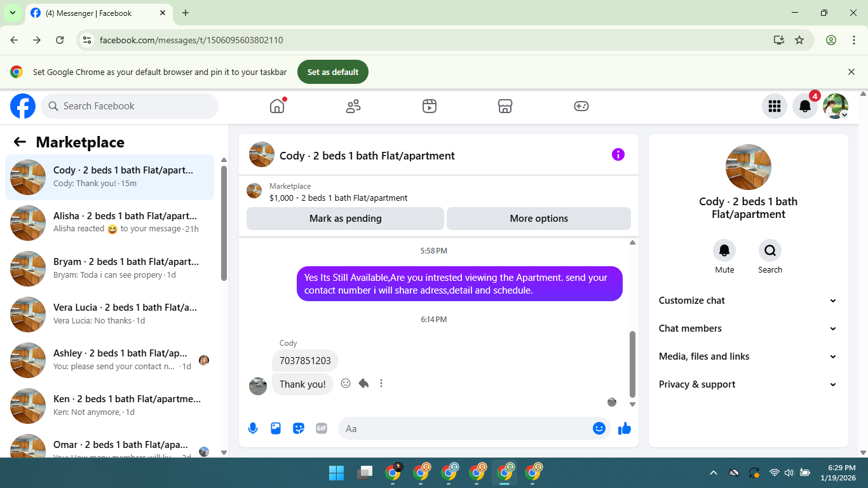Dismiss the default browser banner
868x488 pixels.
click(851, 72)
